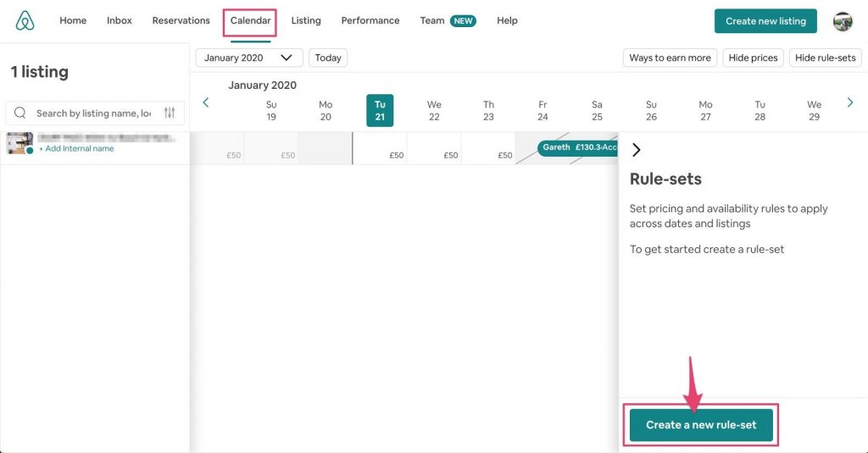868x453 pixels.
Task: Jump to Today in calendar
Action: click(x=328, y=58)
